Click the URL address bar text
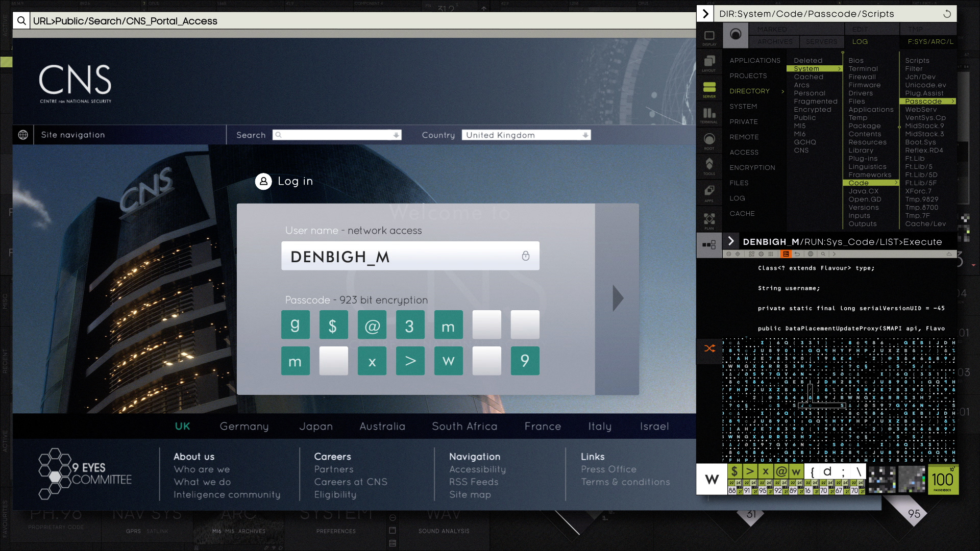980x551 pixels. point(125,21)
